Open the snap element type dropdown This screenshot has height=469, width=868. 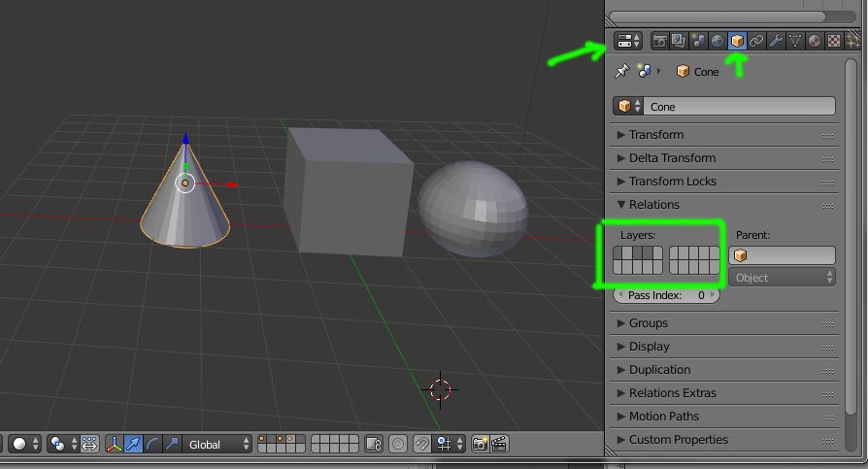click(450, 444)
